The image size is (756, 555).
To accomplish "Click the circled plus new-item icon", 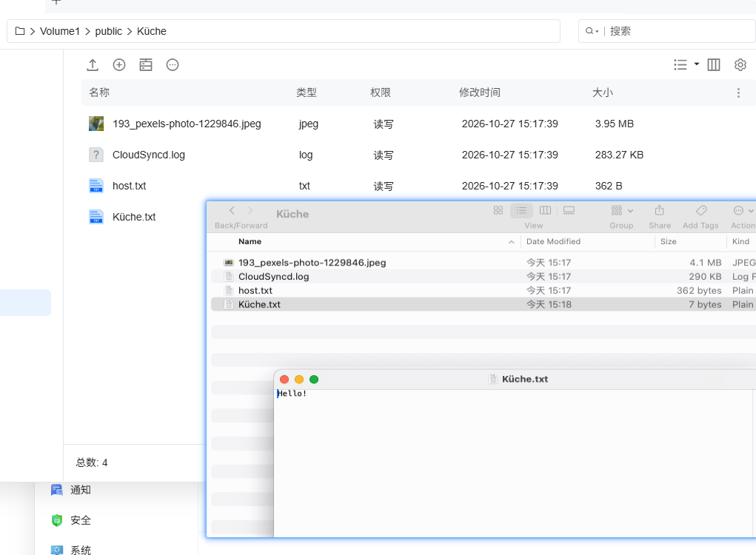I will coord(119,65).
